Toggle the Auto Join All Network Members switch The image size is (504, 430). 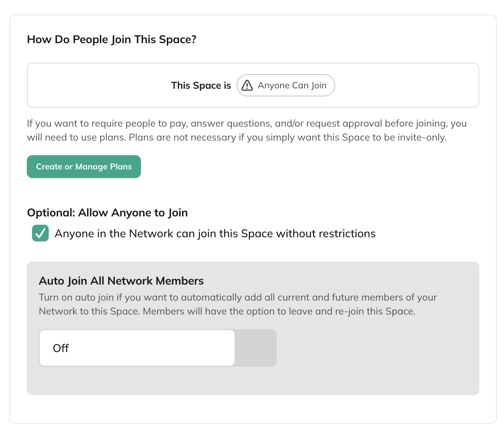[x=157, y=348]
